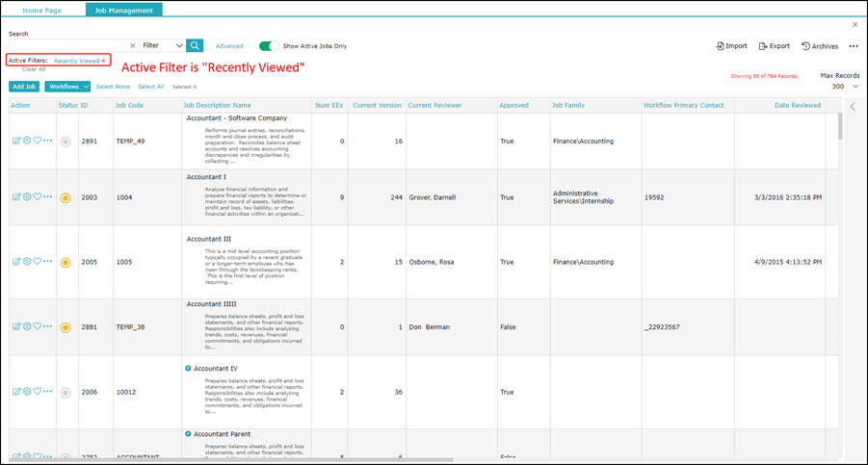Click the gear icon for Accountant I row
Viewport: 868px width, 465px height.
[27, 196]
